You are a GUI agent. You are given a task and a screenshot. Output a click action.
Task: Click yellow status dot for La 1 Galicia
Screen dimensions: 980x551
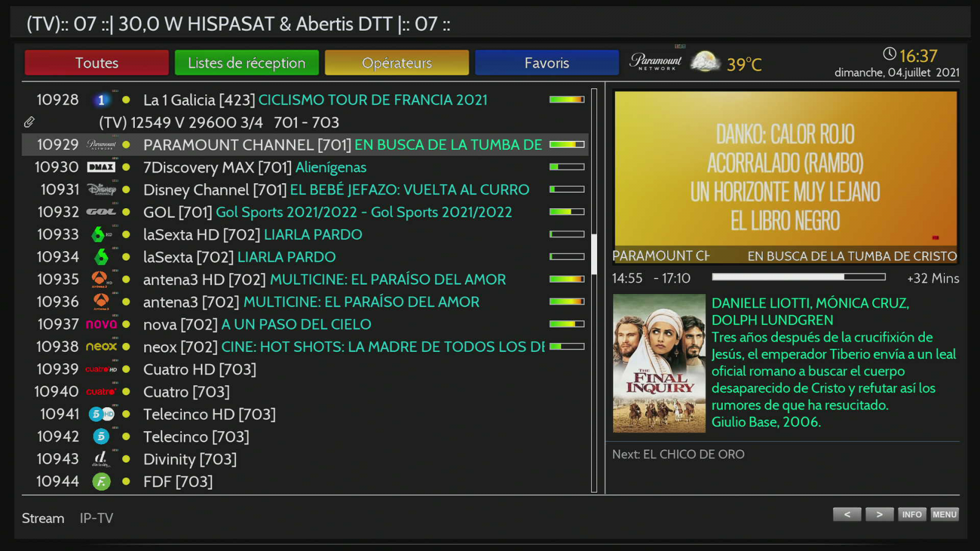pos(126,100)
